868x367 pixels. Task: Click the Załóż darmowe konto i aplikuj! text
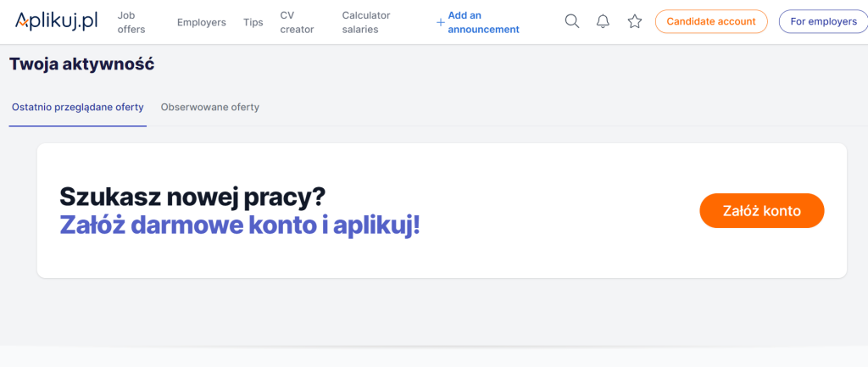[239, 225]
